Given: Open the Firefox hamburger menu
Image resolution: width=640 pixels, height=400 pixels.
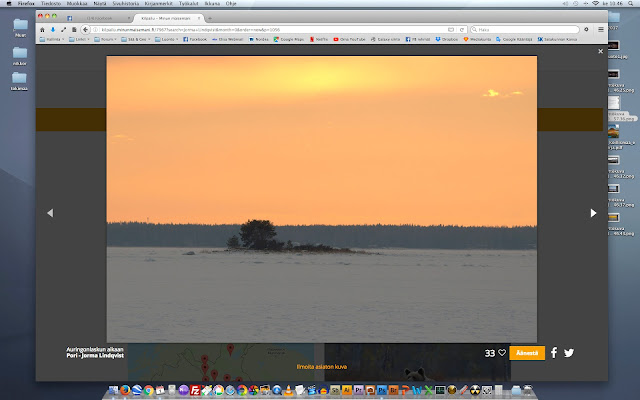Looking at the screenshot, I should coord(601,29).
